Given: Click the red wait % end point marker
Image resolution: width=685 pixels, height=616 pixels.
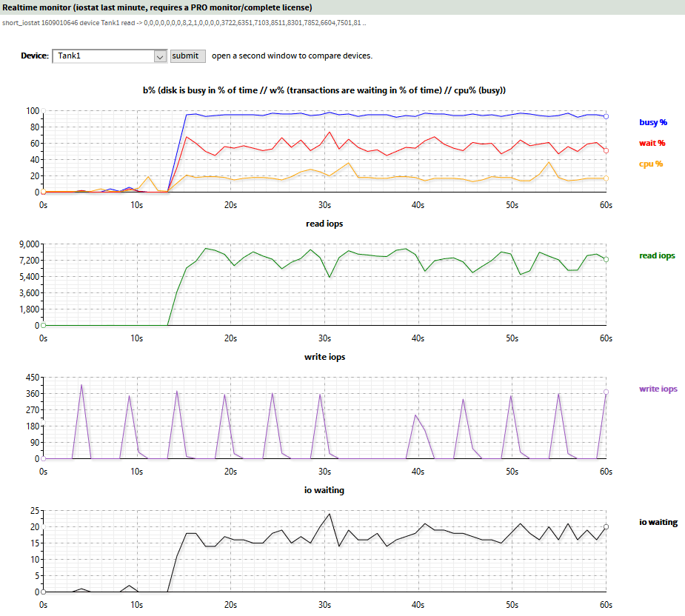Looking at the screenshot, I should (x=606, y=151).
